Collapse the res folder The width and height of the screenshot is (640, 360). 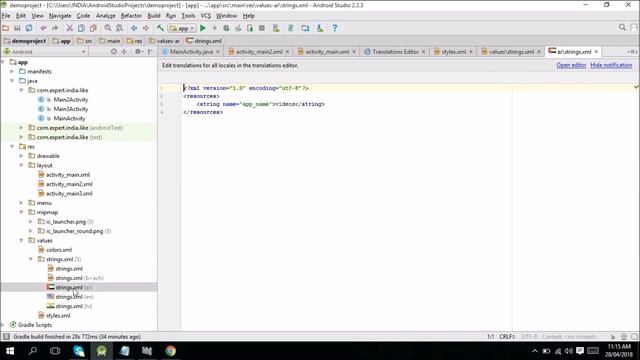[x=12, y=147]
